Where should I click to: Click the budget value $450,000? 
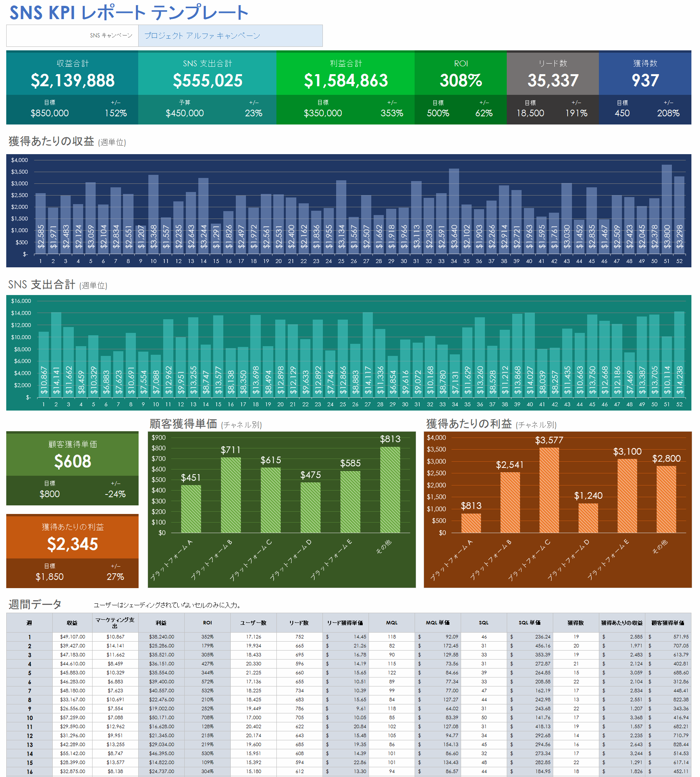point(185,113)
